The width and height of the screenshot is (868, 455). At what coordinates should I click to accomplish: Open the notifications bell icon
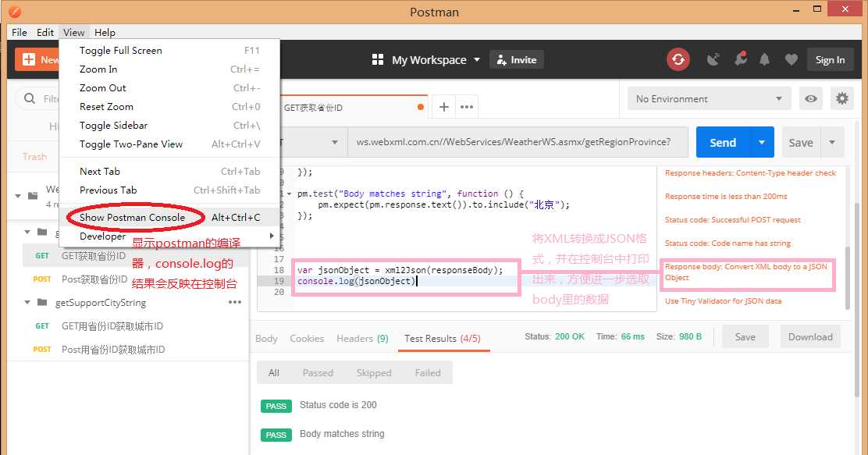click(764, 59)
